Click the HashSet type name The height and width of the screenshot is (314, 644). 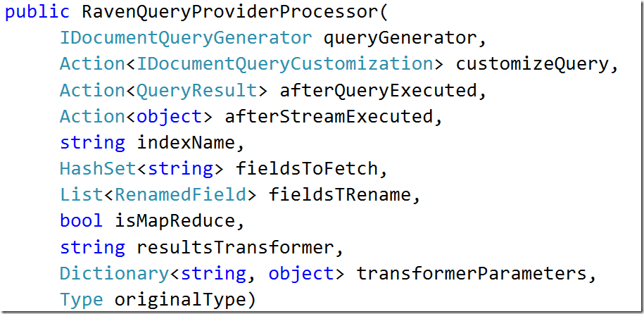click(x=98, y=169)
